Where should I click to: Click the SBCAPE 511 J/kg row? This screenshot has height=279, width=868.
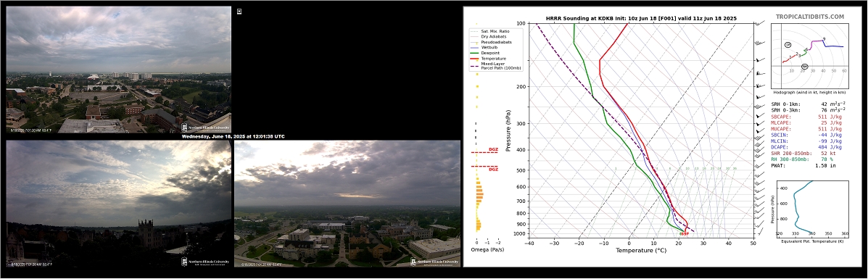[807, 117]
